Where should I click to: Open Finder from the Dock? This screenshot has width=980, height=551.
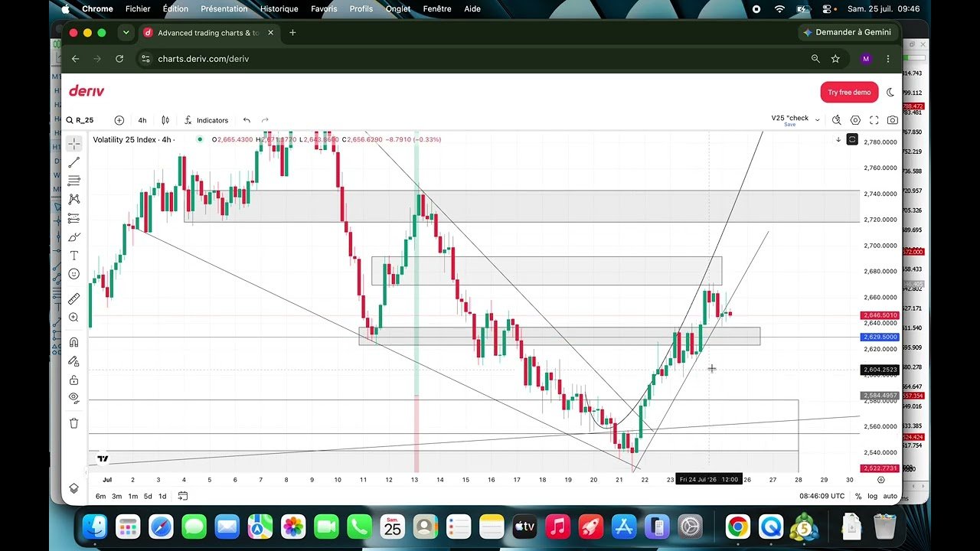(x=95, y=527)
